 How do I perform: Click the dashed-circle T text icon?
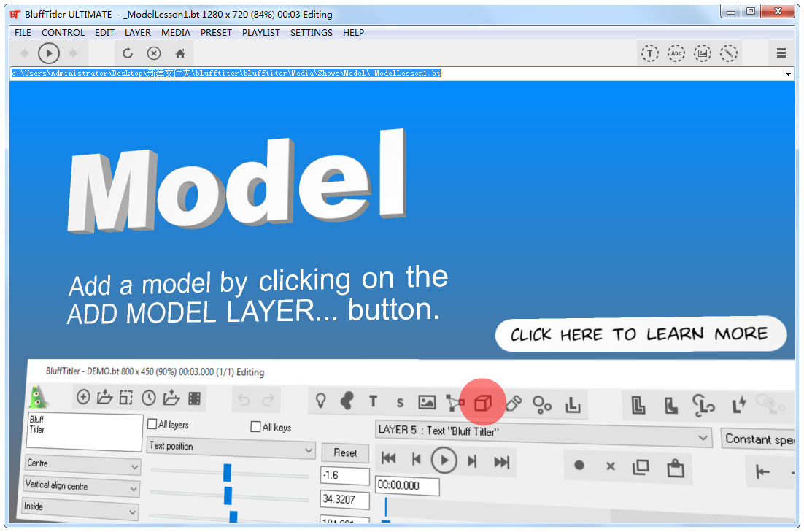[x=649, y=53]
